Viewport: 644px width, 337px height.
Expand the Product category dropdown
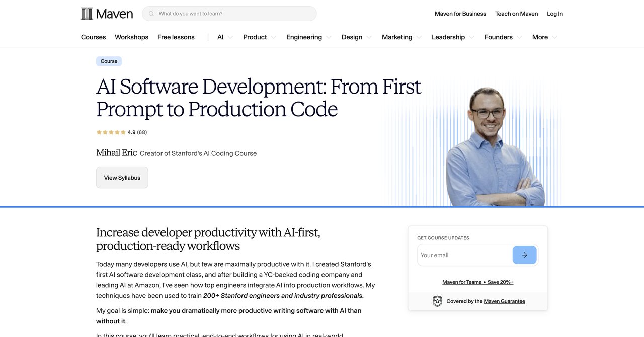tap(260, 37)
